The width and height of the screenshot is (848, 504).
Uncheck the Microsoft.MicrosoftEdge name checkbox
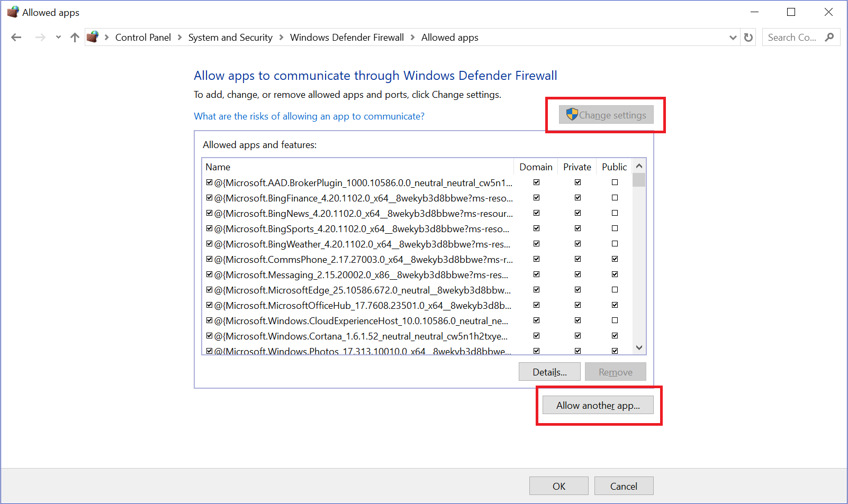coord(210,290)
